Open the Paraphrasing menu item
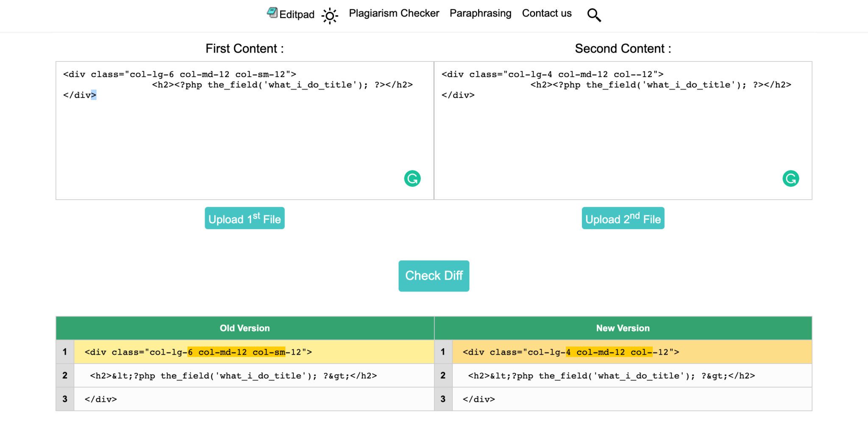 point(480,14)
